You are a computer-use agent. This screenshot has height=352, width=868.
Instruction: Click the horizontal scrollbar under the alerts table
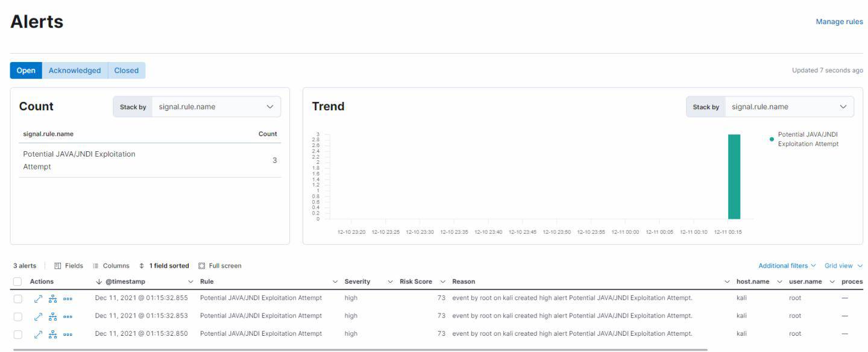coord(360,350)
